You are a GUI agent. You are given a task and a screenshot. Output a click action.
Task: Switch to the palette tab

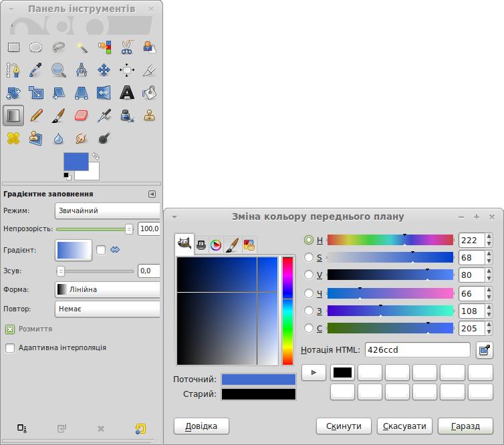[249, 245]
